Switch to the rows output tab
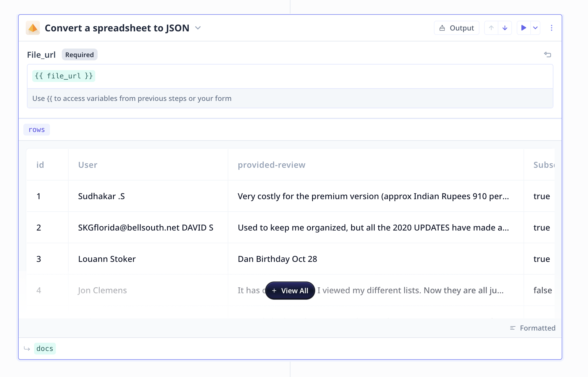 (36, 129)
